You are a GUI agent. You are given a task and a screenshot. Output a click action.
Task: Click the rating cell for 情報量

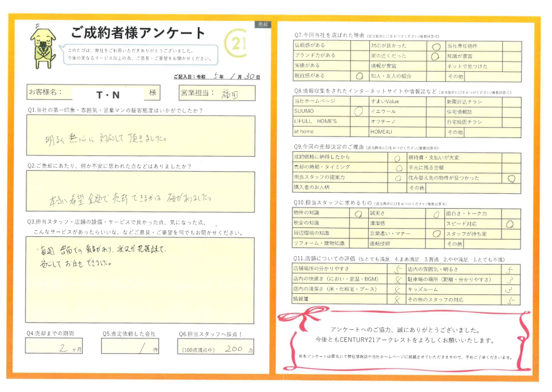(395, 300)
